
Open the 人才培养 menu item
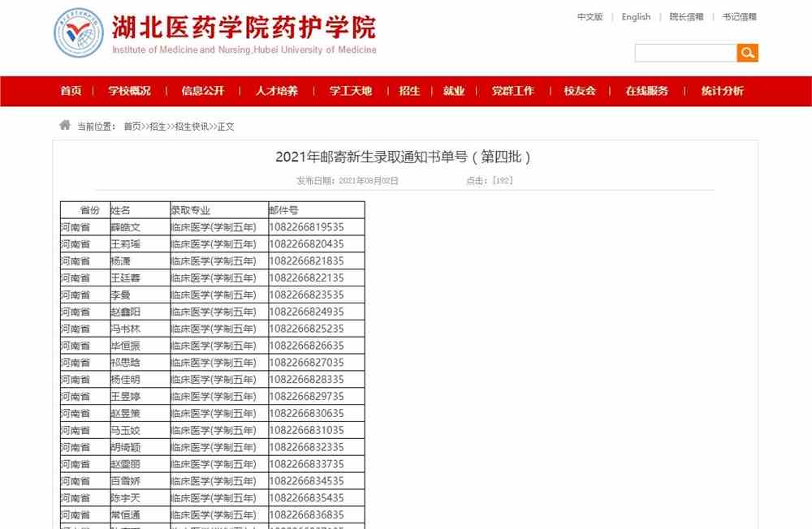[x=277, y=91]
